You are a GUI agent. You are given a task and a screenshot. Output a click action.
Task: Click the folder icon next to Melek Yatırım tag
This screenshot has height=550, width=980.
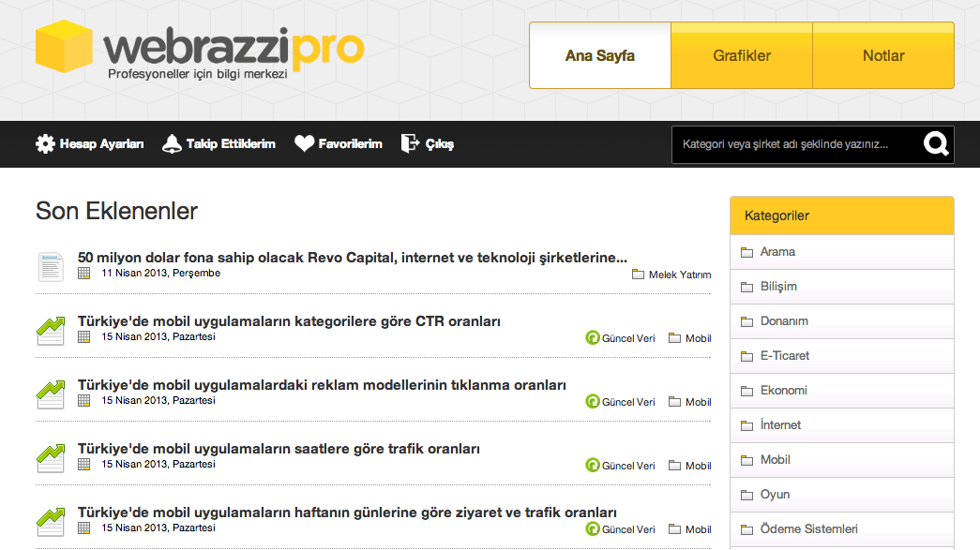coord(637,275)
